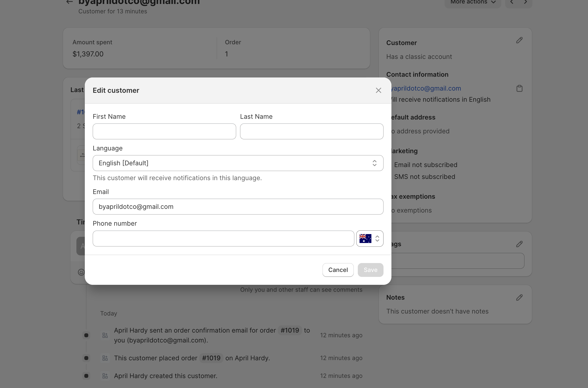The width and height of the screenshot is (588, 388).
Task: Click the app icon beside 'placed order' entry
Action: pyautogui.click(x=105, y=358)
